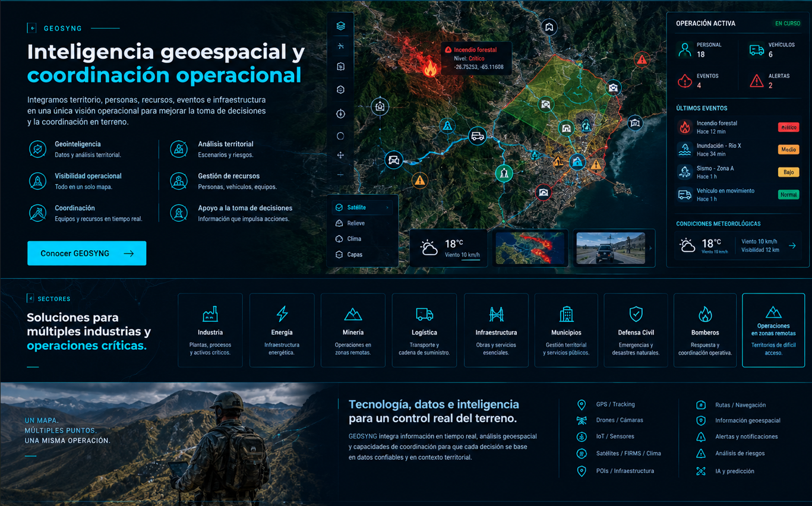The image size is (812, 506).
Task: Click the Crítico badge on Incendio forestal event
Action: [788, 127]
